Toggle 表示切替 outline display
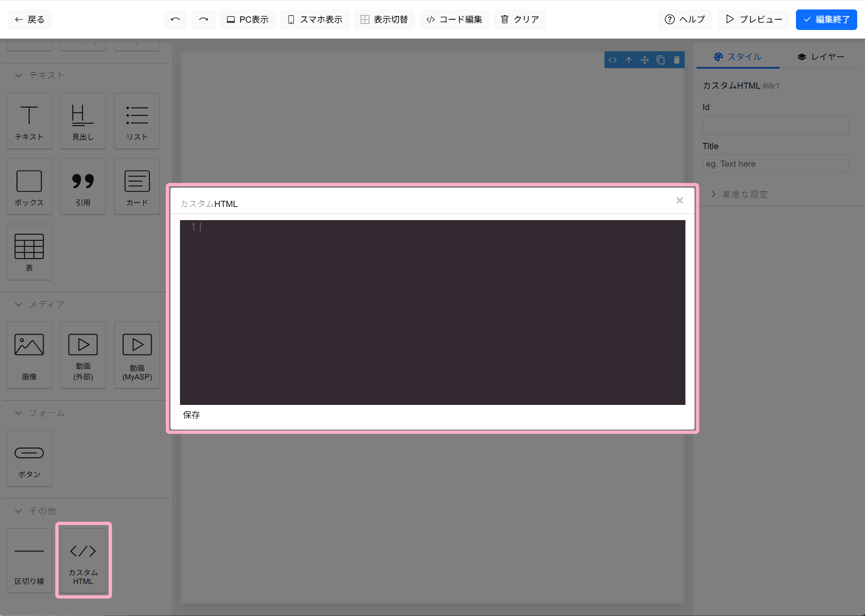 coord(384,19)
